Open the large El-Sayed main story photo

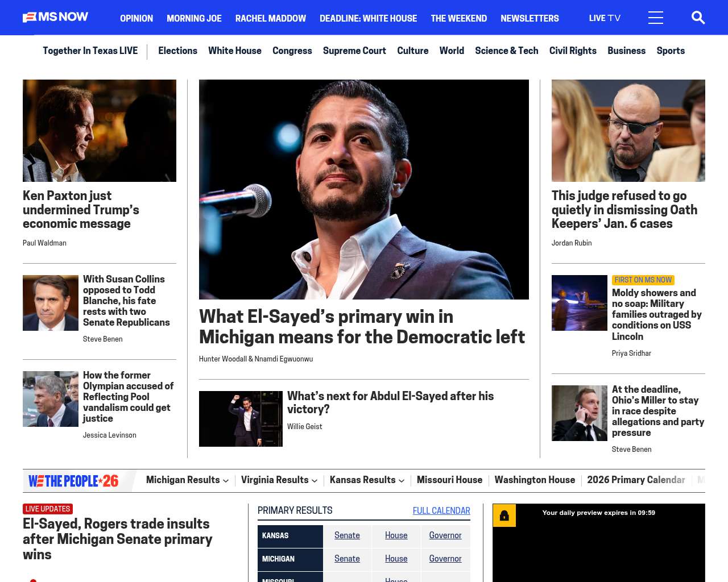(x=364, y=189)
